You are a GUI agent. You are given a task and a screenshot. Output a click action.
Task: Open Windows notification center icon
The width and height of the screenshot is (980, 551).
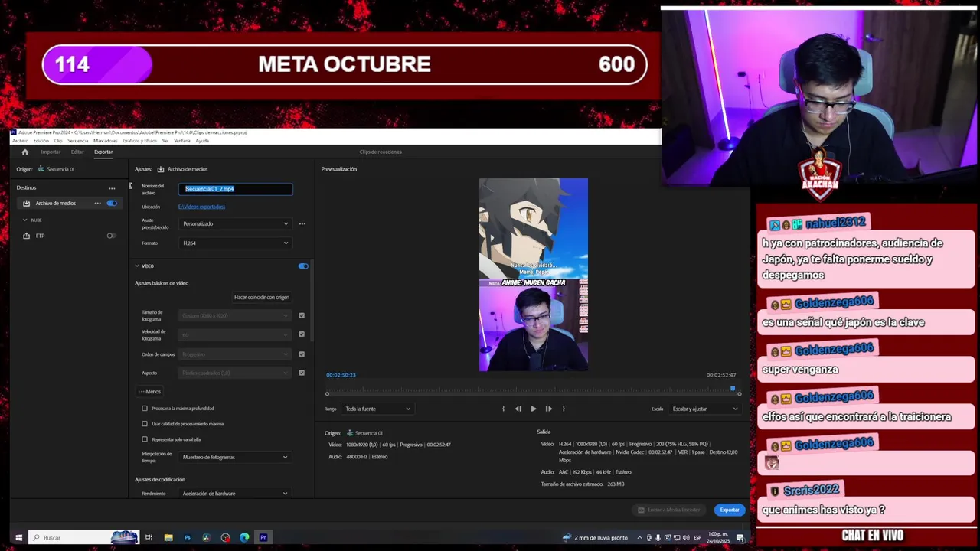[740, 537]
